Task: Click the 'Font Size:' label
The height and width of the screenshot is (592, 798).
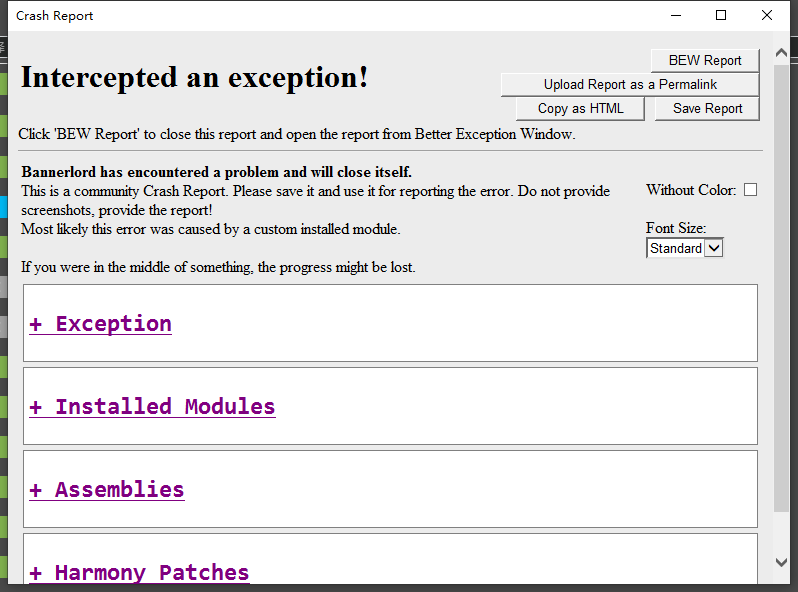Action: click(676, 228)
